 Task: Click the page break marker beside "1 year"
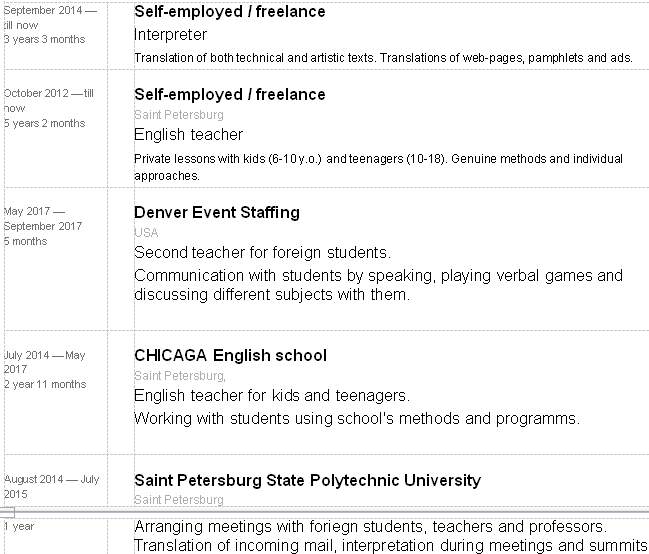pos(8,512)
